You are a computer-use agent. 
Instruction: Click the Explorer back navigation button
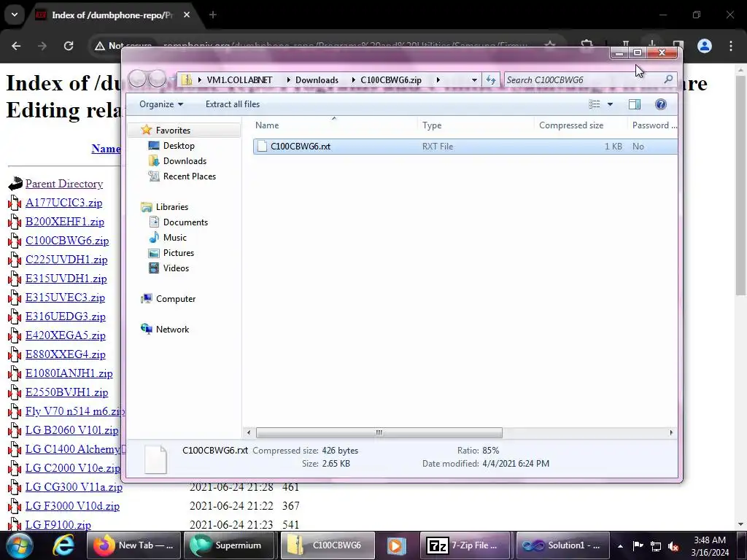coord(137,79)
